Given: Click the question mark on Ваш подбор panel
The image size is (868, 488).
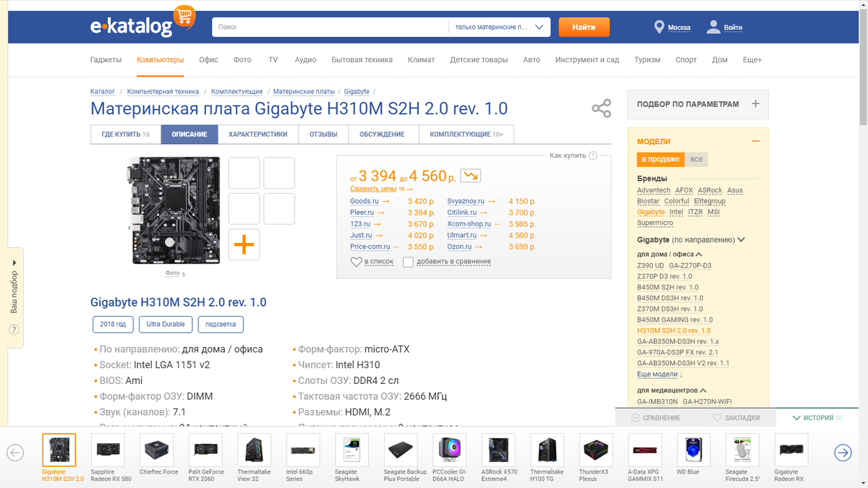Looking at the screenshot, I should click(14, 330).
